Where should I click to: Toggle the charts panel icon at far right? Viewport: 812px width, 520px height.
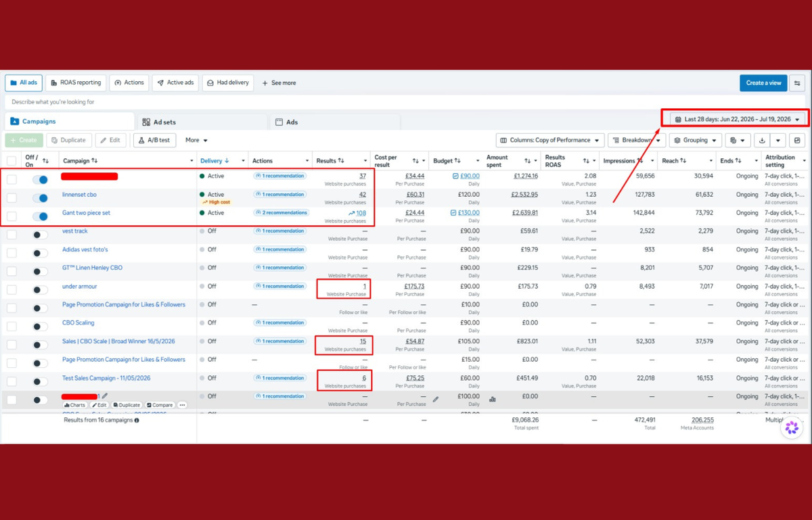coord(798,141)
